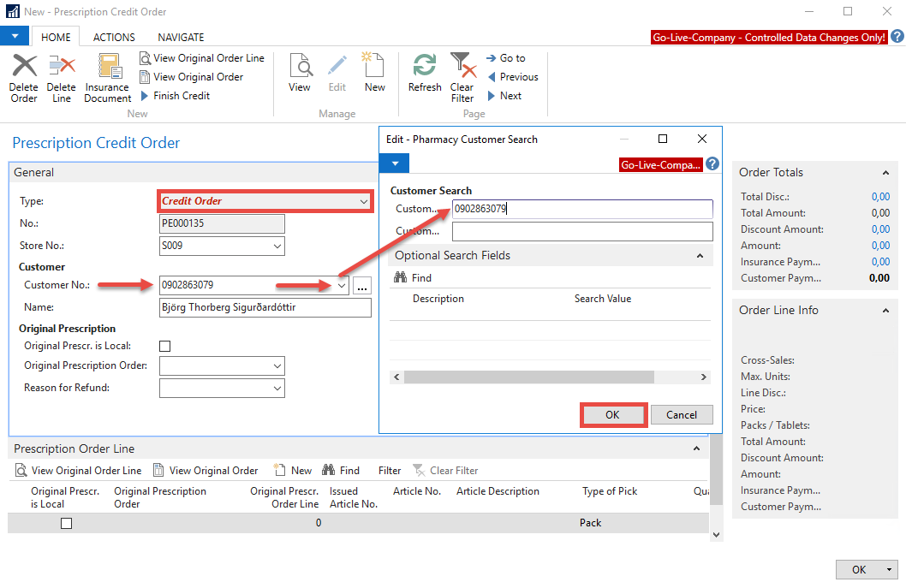This screenshot has width=906, height=588.
Task: Open the NAVIGATE ribbon tab
Action: click(x=181, y=37)
